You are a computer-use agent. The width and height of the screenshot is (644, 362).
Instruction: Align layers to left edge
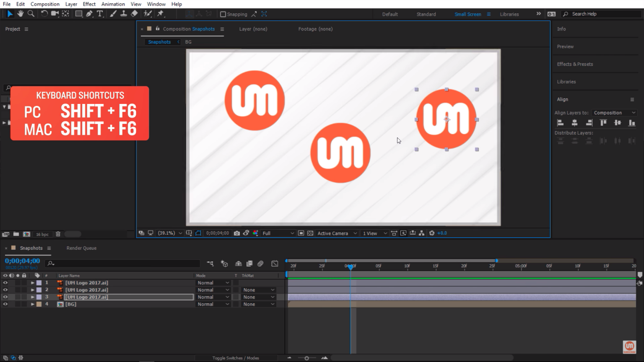pyautogui.click(x=560, y=123)
